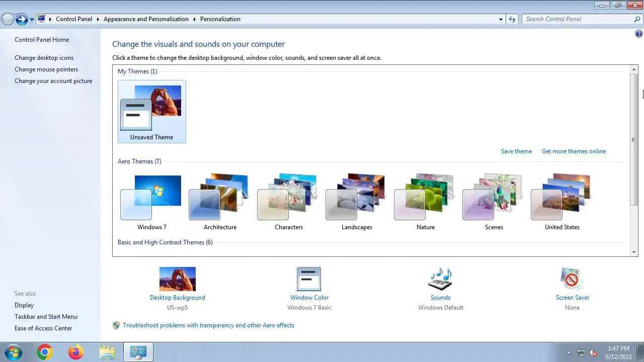Click the troubleshoot shield icon
This screenshot has height=362, width=644.
coord(116,325)
